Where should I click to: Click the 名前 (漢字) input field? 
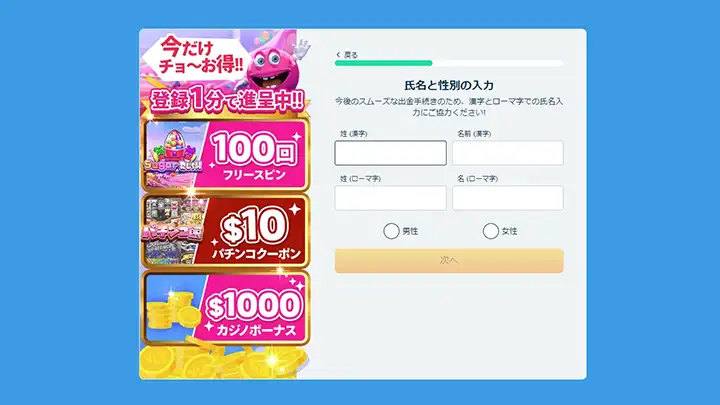[508, 153]
